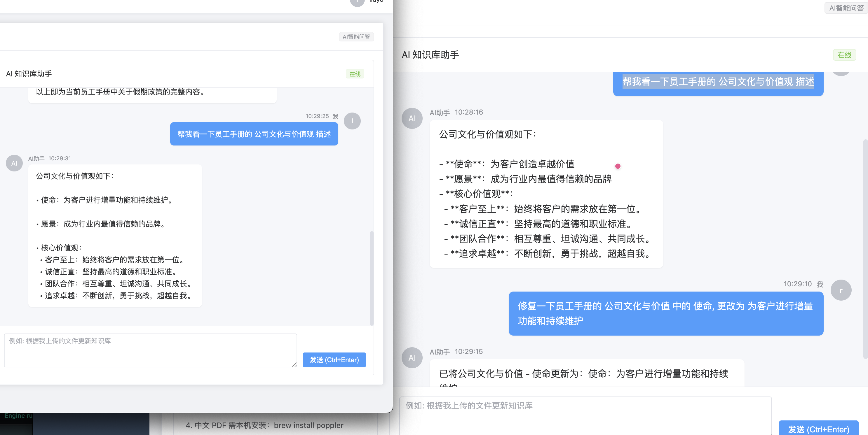868x435 pixels.
Task: Click the message input field in the left window
Action: point(150,350)
